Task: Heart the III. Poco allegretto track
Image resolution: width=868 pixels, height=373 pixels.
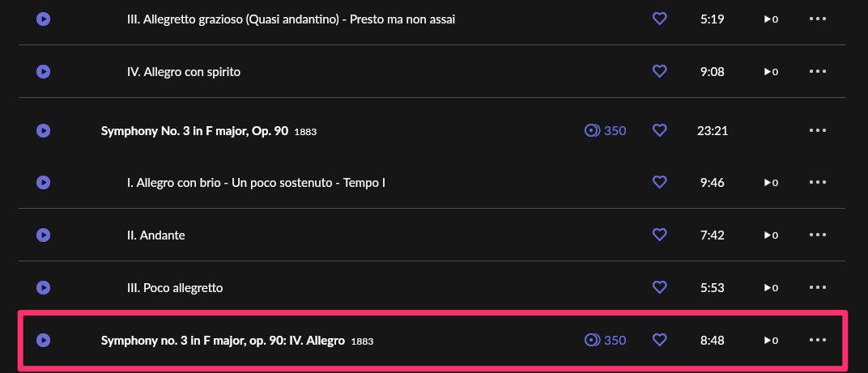Action: pos(659,287)
